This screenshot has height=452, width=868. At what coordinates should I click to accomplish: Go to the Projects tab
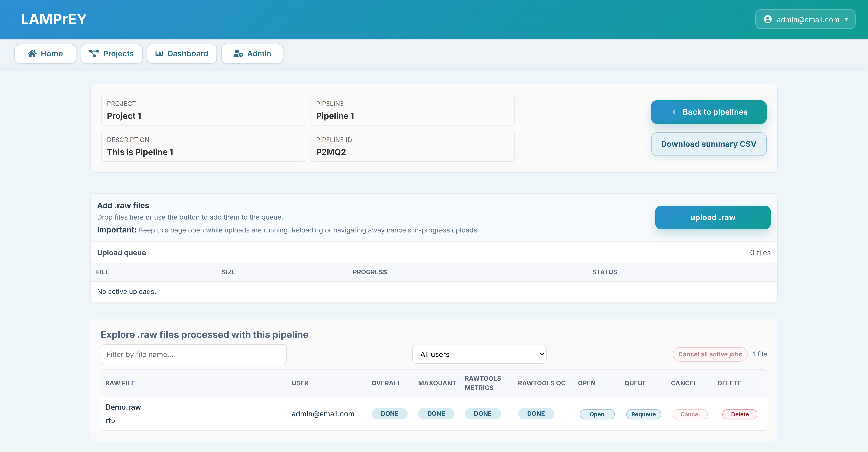111,54
